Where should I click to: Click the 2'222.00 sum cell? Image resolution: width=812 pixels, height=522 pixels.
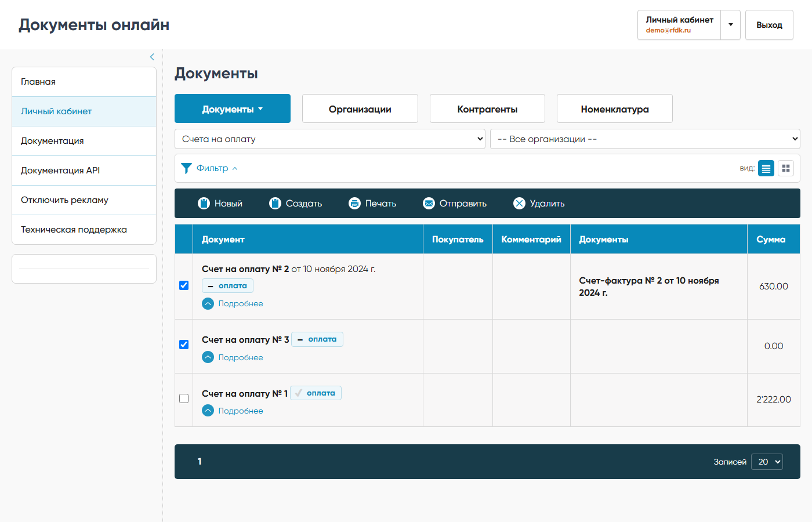(774, 400)
